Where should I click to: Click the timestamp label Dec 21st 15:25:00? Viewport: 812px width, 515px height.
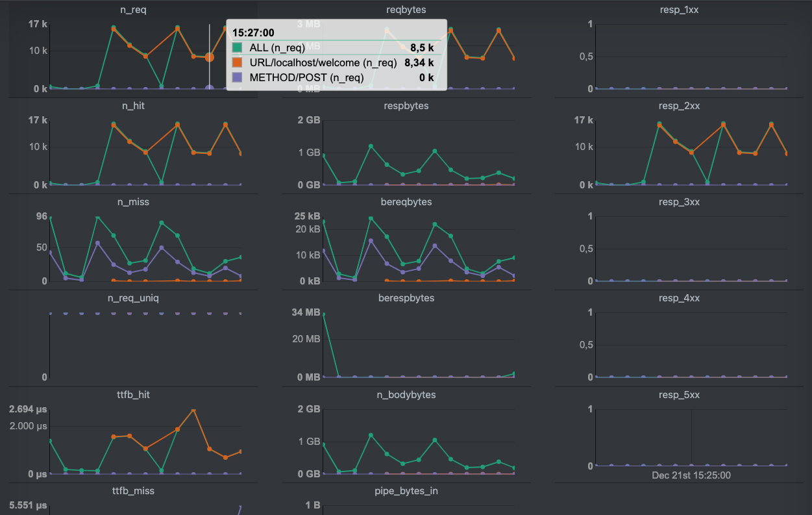(691, 475)
